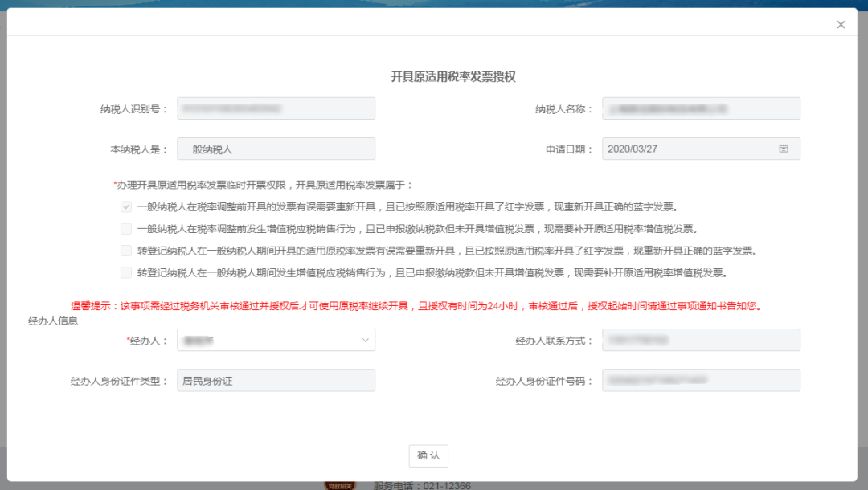Check 转登记纳税人 开具的适用原税率发票有误 option
Viewport: 868px width, 490px height.
(126, 251)
